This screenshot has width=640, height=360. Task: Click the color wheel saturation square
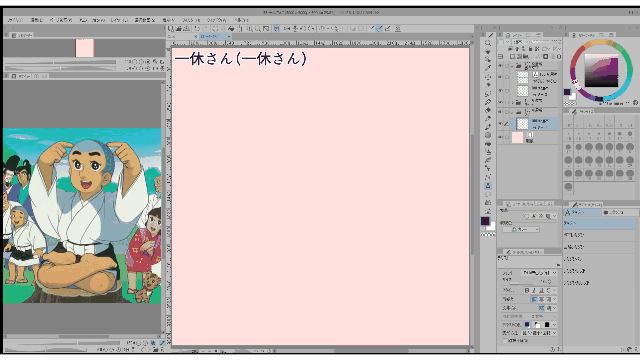coord(601,70)
